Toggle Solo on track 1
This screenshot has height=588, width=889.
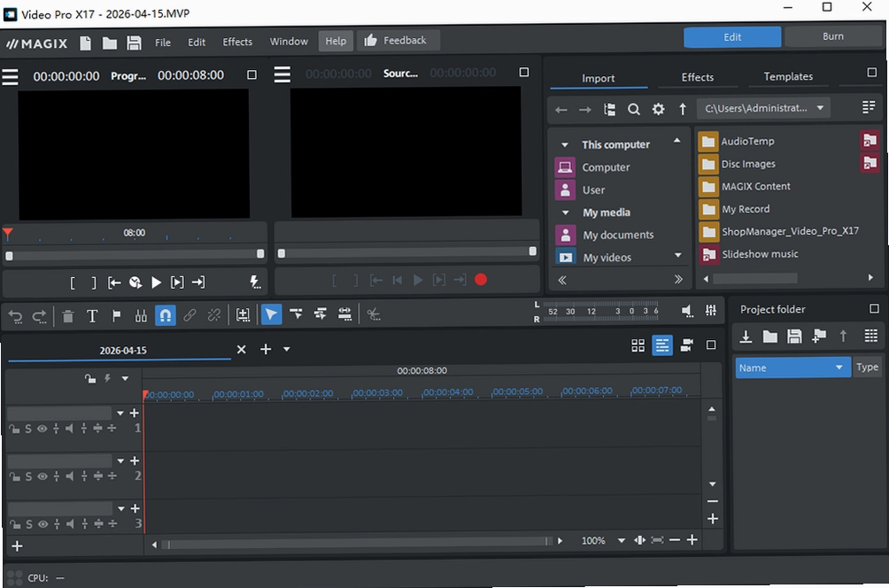pos(28,429)
